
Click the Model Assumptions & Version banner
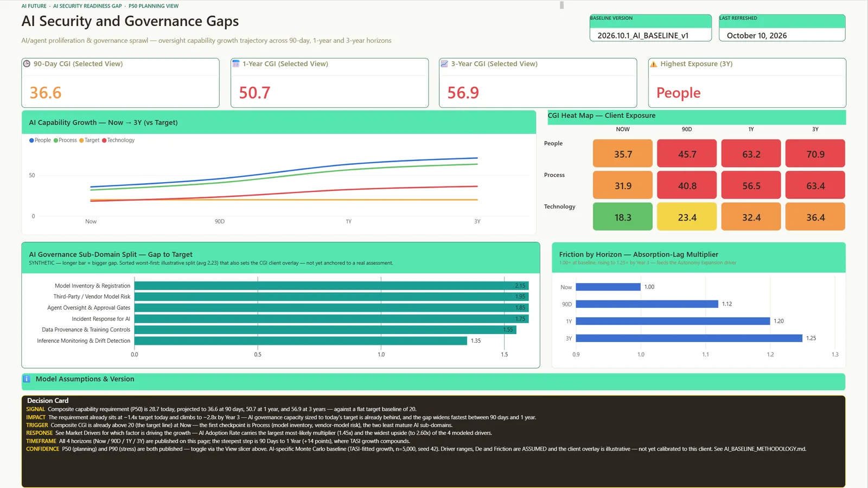(433, 382)
